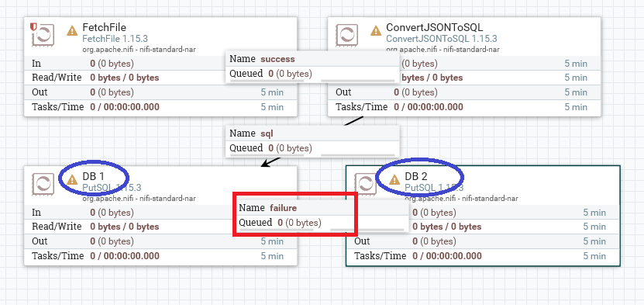This screenshot has height=305, width=644.
Task: Select the failure connection label
Action: pos(322,216)
